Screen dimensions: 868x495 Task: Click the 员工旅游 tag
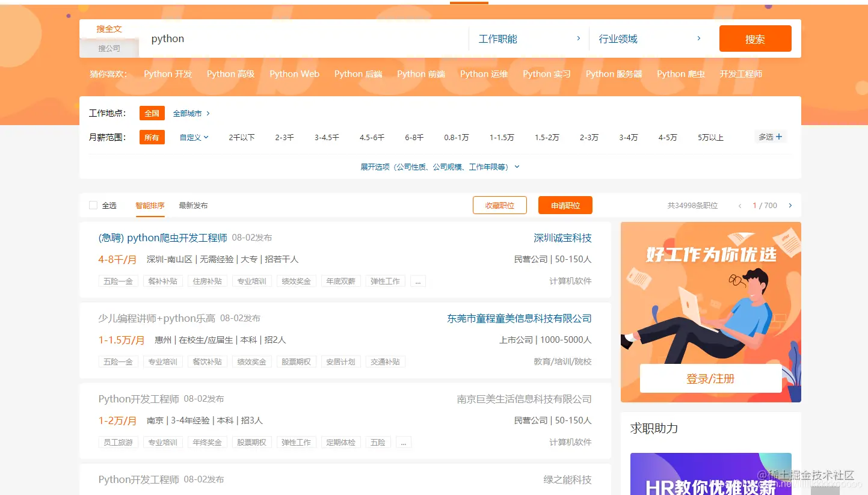coord(118,442)
